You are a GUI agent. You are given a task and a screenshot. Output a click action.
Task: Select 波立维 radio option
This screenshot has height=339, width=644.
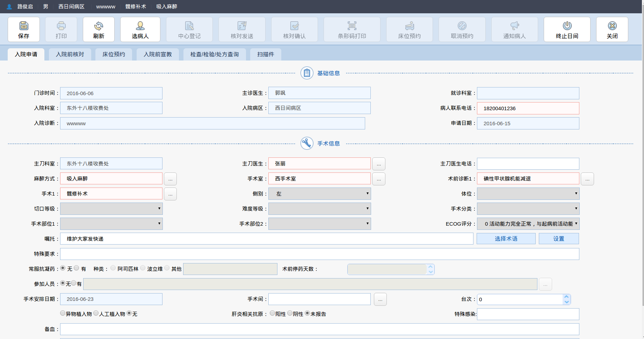tap(143, 268)
